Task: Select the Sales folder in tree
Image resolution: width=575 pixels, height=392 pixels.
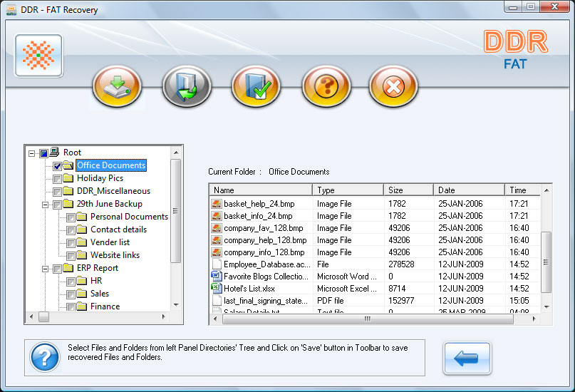Action: tap(100, 294)
